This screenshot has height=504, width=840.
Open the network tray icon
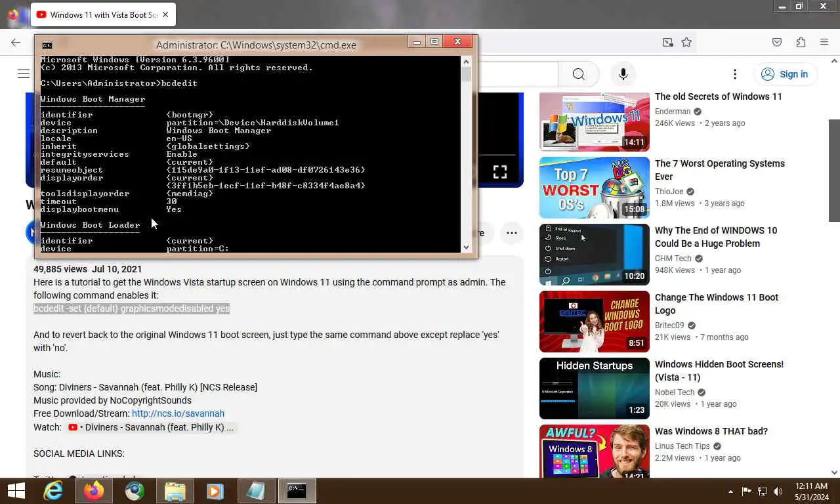pyautogui.click(x=763, y=492)
